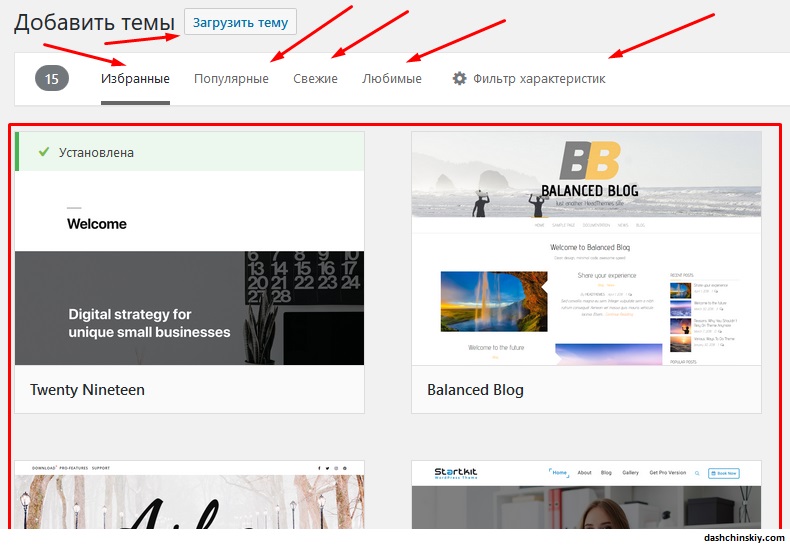Go to the Любимые tab
Image resolution: width=790 pixels, height=547 pixels.
click(391, 78)
